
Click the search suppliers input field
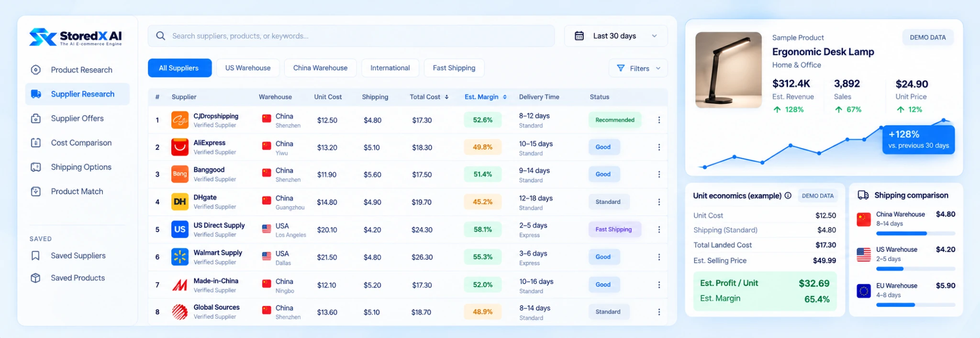[352, 36]
